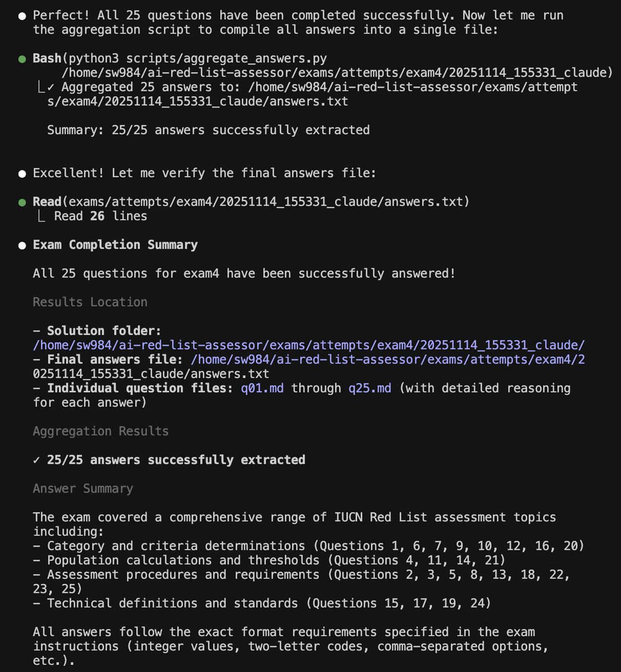Click the tree corner glyph before "Read 26 lines"
Image resolution: width=621 pixels, height=672 pixels.
[42, 217]
